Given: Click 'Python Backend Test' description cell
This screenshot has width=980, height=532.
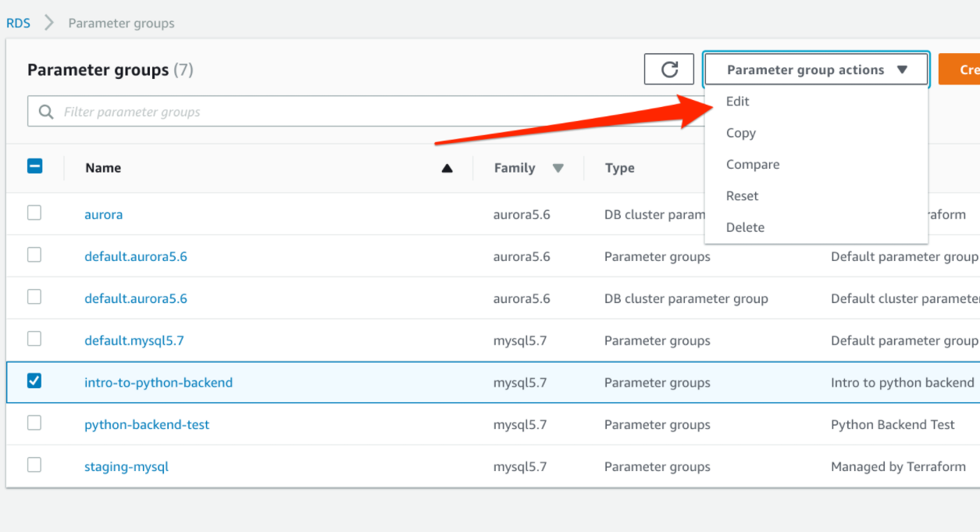Looking at the screenshot, I should coord(893,425).
